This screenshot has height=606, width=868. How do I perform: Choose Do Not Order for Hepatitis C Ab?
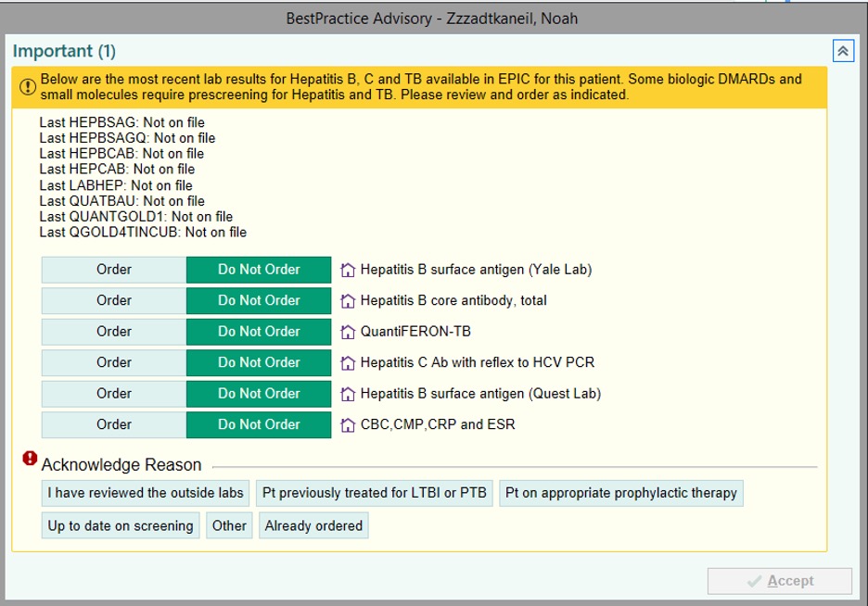tap(259, 362)
